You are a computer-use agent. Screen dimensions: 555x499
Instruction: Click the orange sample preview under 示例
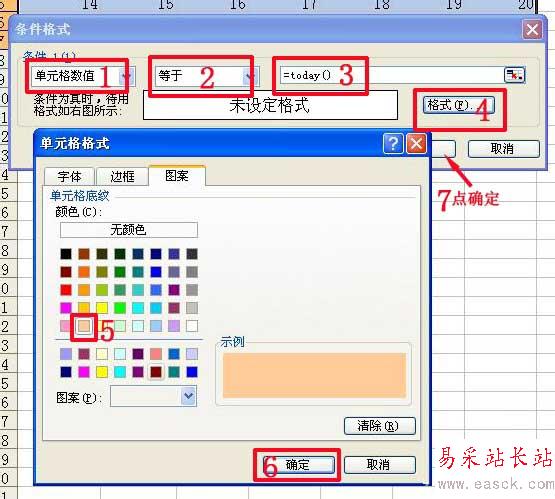coord(314,375)
